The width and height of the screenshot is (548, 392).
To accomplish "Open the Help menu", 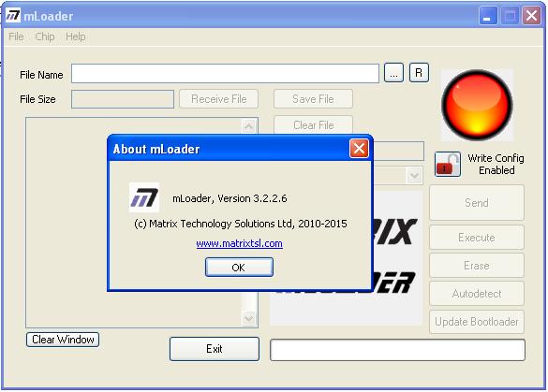I will [76, 36].
